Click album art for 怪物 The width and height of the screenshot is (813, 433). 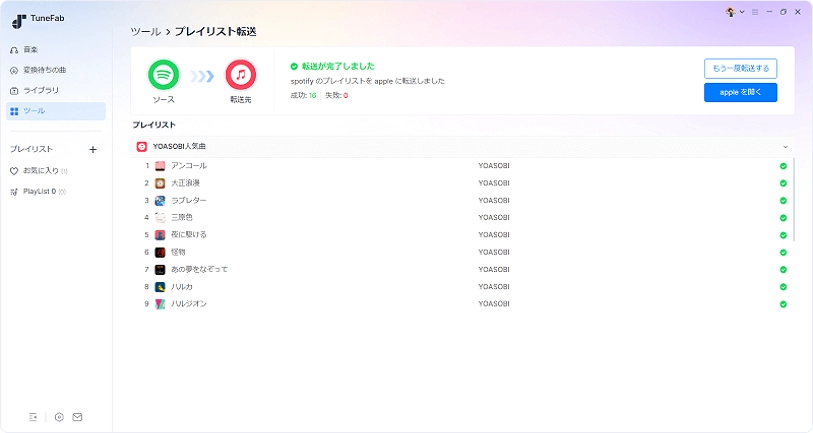(x=160, y=252)
